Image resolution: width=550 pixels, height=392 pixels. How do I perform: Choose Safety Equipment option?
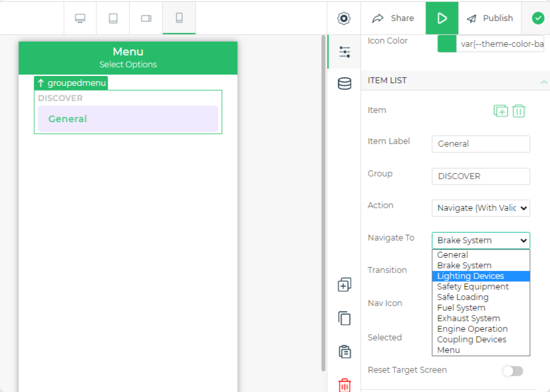coord(481,287)
